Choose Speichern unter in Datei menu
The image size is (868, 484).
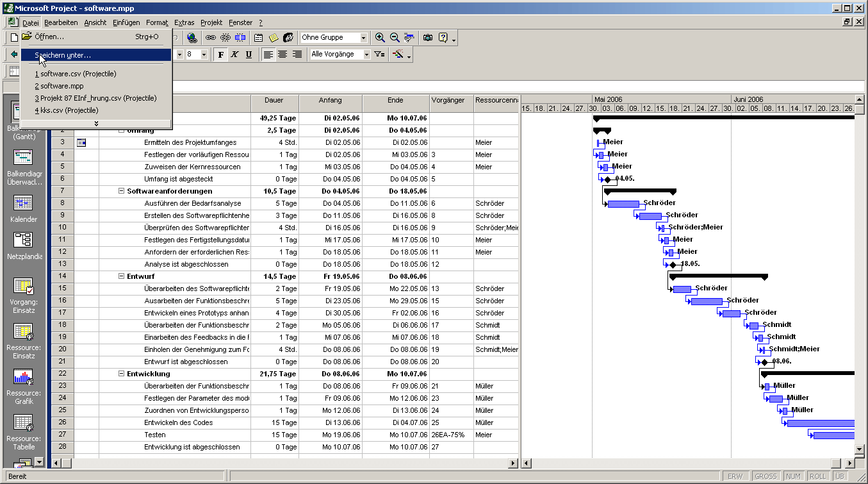coord(63,55)
